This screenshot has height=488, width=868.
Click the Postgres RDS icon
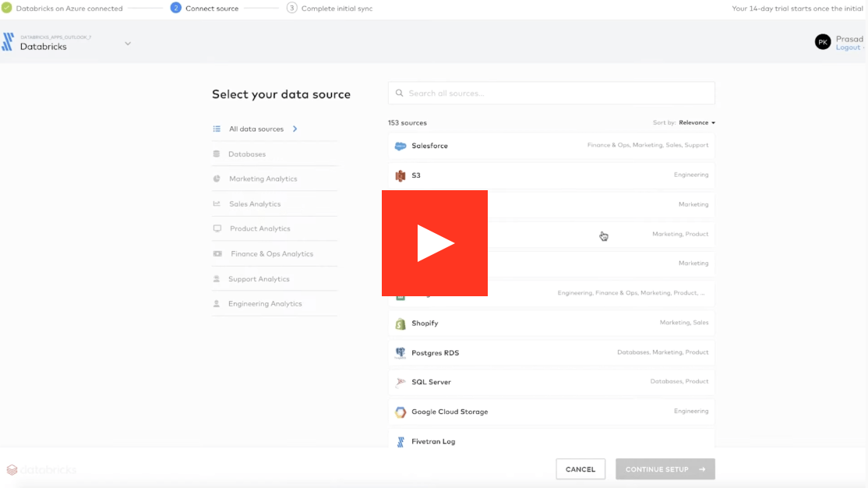coord(400,353)
